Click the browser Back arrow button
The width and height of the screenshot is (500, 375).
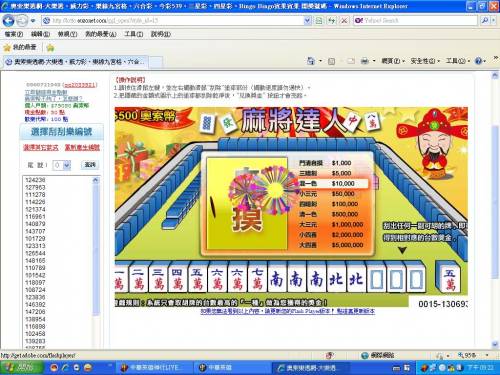(x=8, y=21)
